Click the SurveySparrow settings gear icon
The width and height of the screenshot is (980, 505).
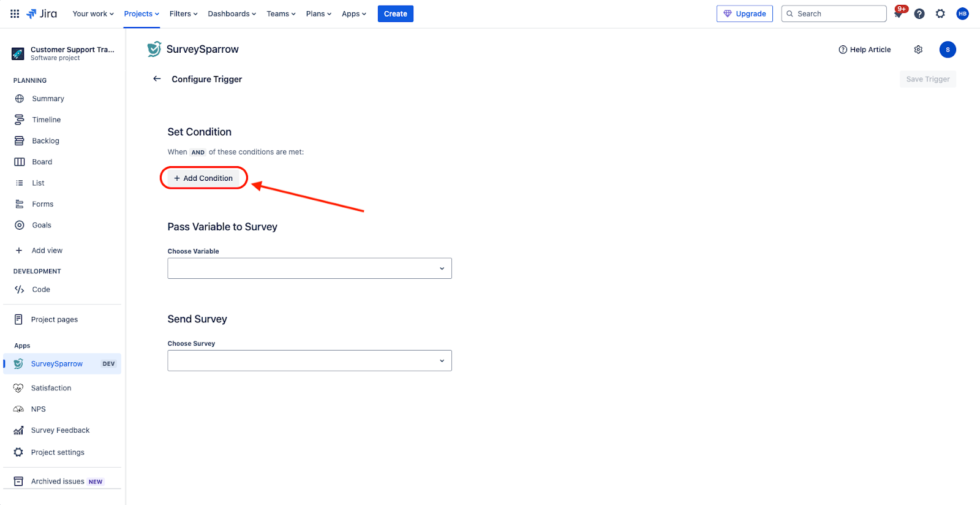918,50
